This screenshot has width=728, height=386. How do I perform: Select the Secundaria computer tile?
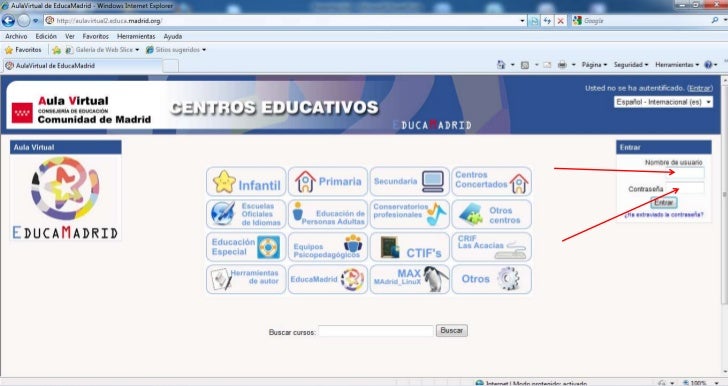pos(410,182)
